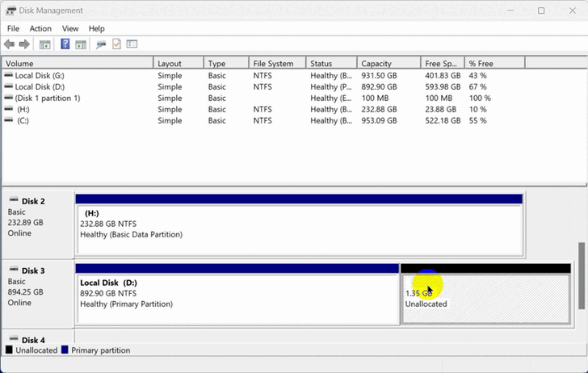Click the '55 %' free percentage cell
The image size is (588, 373).
click(x=477, y=120)
